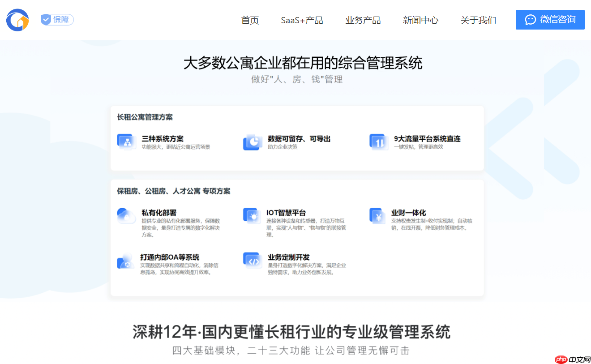Click the 业财一体化 yen symbol icon
591x364 pixels.
pyautogui.click(x=378, y=215)
